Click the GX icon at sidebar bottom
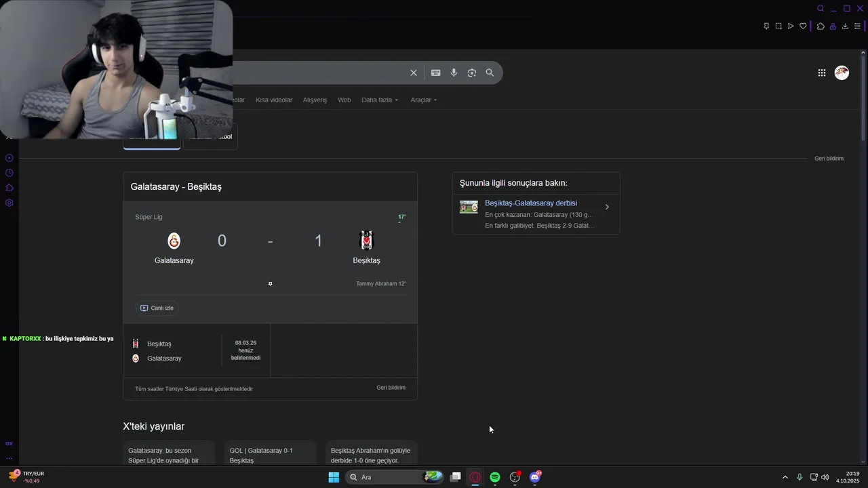Viewport: 868px width, 488px height. pos(9,443)
